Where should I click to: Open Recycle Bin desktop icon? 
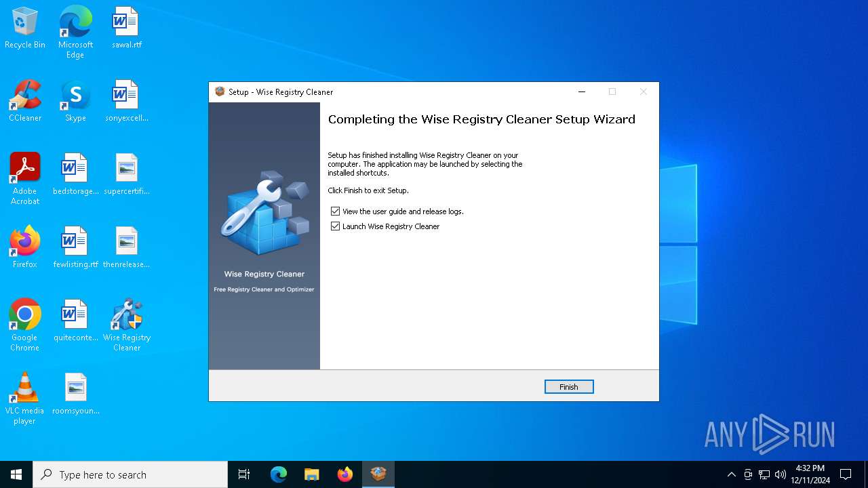click(x=25, y=28)
